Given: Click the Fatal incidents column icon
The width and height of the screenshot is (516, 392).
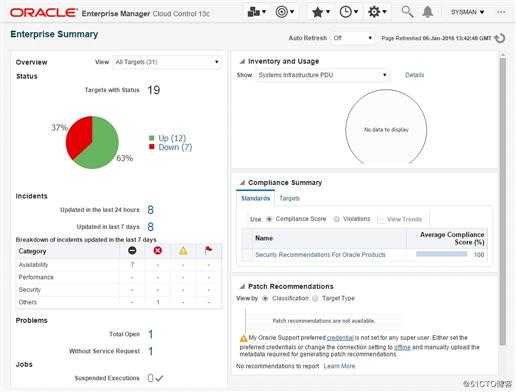Looking at the screenshot, I should tap(132, 250).
